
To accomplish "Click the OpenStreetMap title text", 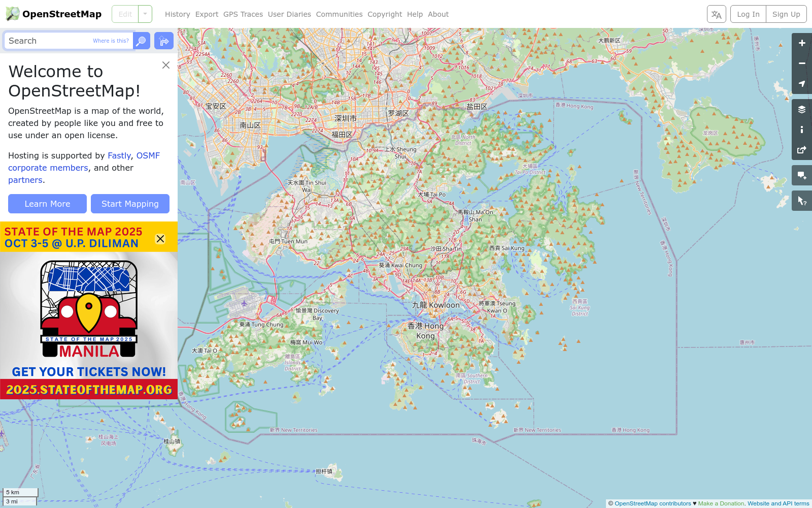I will pyautogui.click(x=62, y=14).
